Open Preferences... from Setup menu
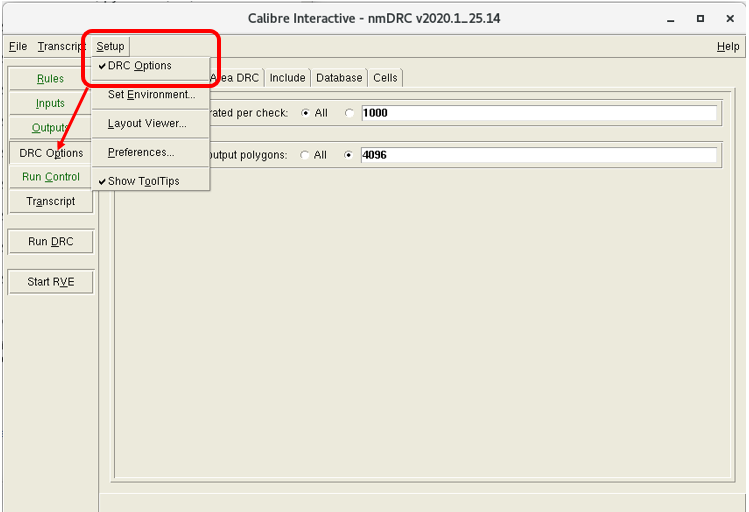The width and height of the screenshot is (749, 512). click(x=150, y=152)
